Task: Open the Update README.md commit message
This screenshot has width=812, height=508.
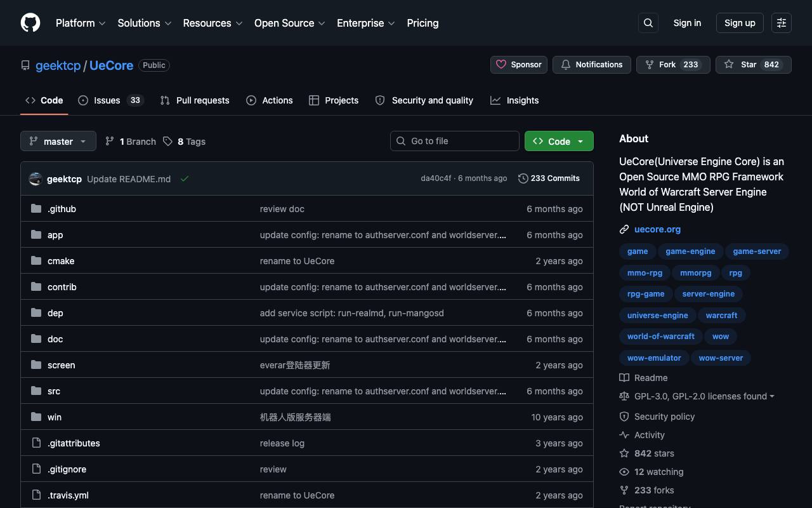Action: 129,179
